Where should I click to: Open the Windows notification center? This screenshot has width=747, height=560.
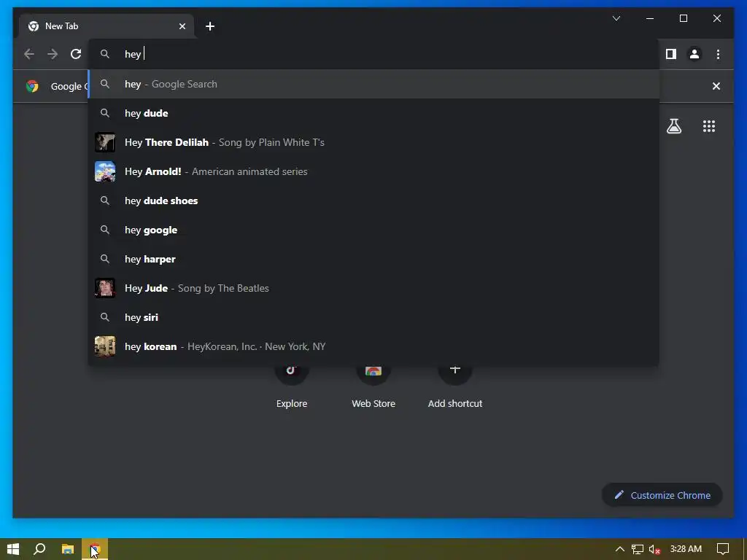pyautogui.click(x=723, y=549)
